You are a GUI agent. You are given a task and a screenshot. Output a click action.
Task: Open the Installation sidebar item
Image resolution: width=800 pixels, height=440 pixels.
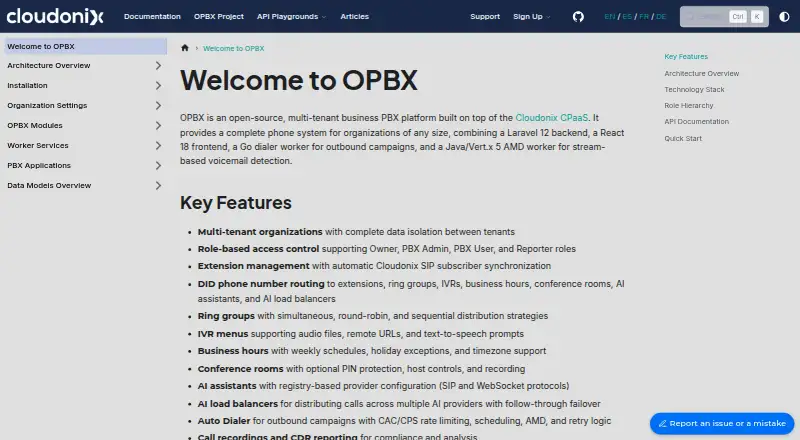[27, 85]
